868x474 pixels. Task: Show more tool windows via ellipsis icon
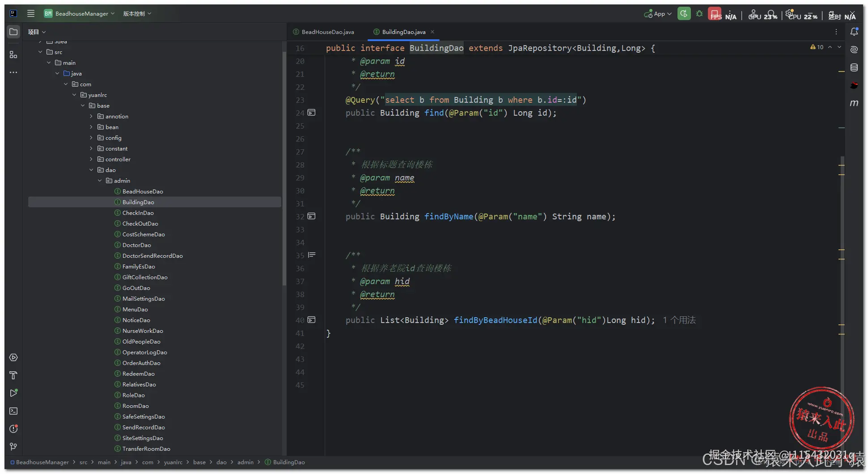[x=13, y=72]
